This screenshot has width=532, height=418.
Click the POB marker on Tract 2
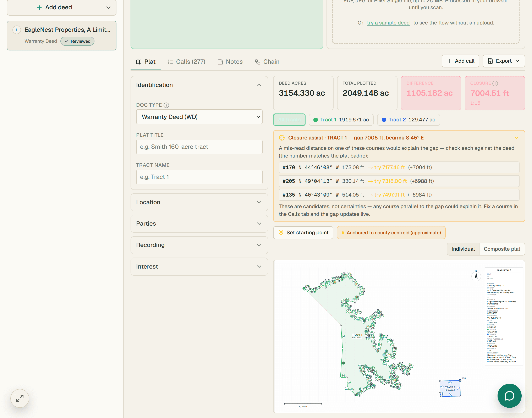click(x=460, y=380)
